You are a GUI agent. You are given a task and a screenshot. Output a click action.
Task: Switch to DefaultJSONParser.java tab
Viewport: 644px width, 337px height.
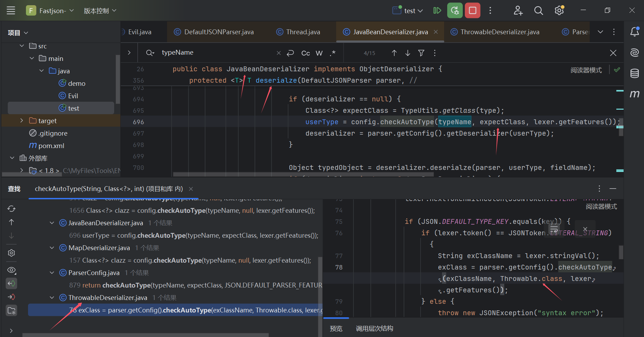point(214,32)
